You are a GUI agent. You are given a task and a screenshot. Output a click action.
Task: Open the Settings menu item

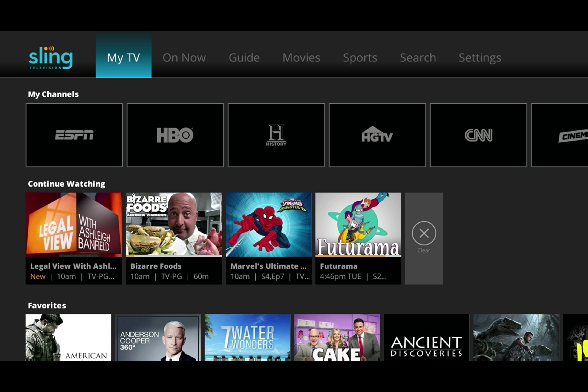[480, 57]
